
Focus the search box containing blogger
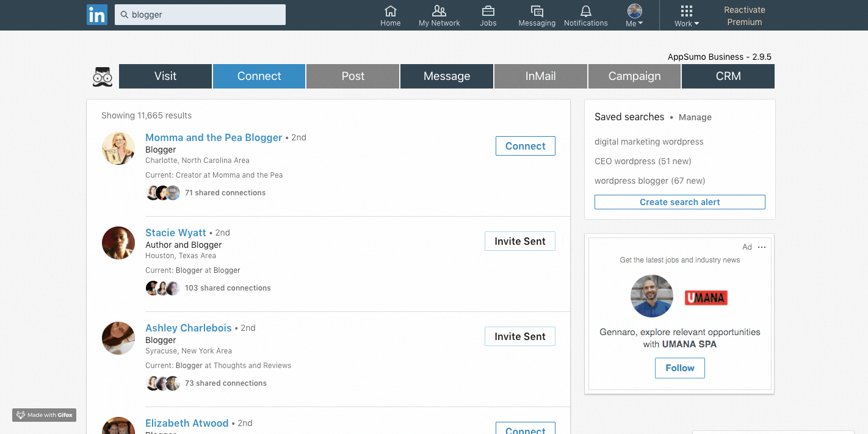coord(200,15)
